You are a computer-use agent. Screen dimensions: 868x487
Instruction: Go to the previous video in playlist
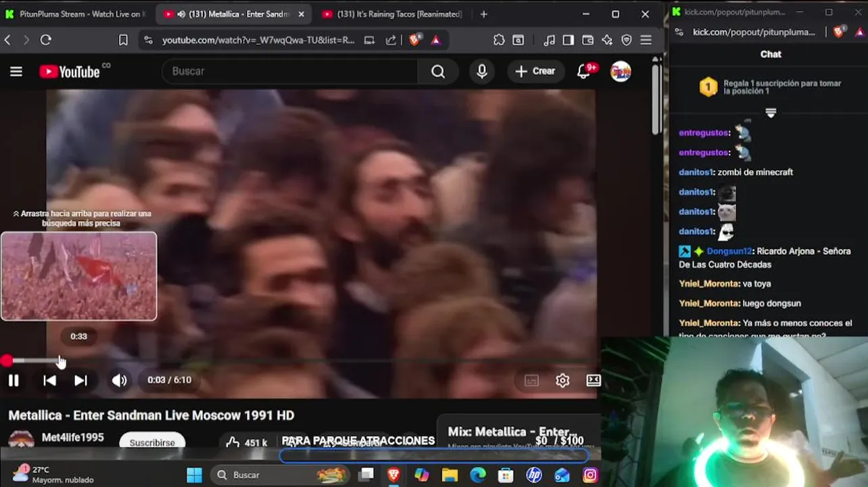click(x=49, y=380)
